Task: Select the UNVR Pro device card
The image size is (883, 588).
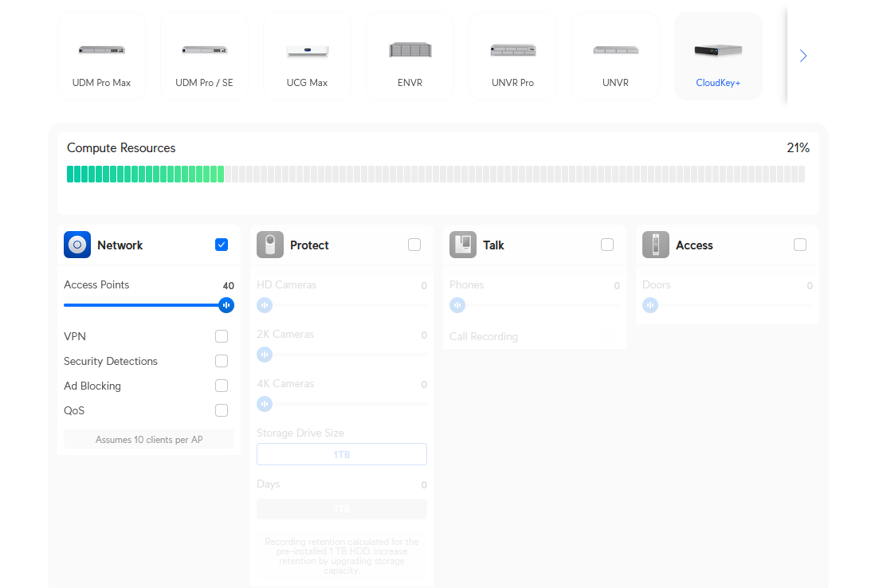Action: point(512,57)
